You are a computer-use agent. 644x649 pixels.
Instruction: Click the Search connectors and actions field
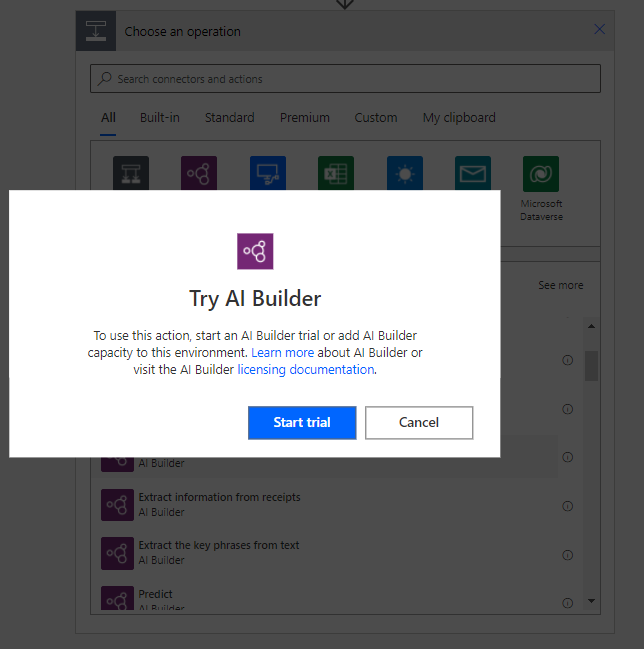point(345,79)
